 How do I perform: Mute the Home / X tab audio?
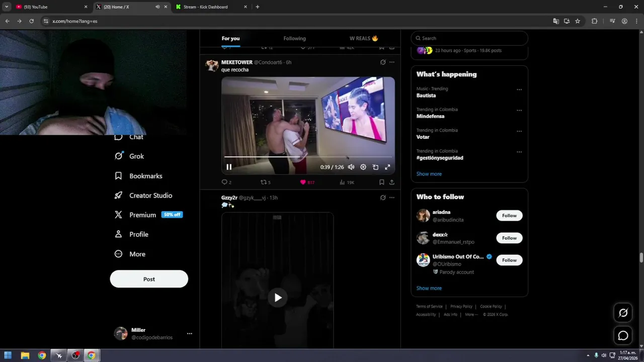click(x=157, y=7)
